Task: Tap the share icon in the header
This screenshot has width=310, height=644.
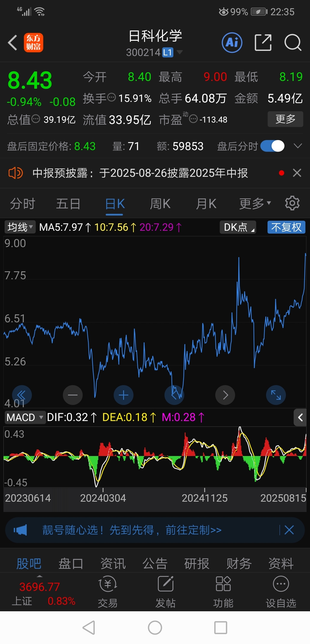Action: [x=263, y=43]
